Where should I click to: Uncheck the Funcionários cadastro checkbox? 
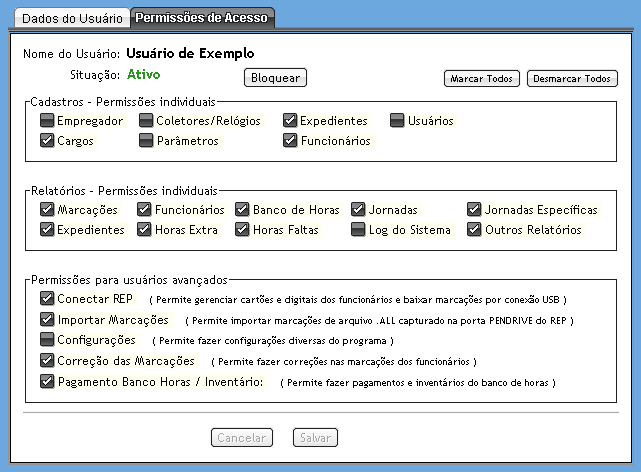(290, 141)
